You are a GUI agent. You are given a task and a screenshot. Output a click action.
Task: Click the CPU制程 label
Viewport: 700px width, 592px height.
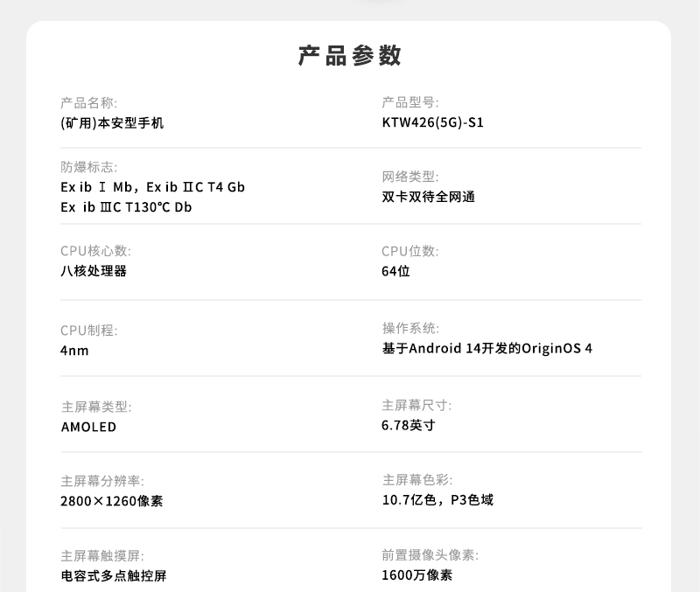[88, 331]
